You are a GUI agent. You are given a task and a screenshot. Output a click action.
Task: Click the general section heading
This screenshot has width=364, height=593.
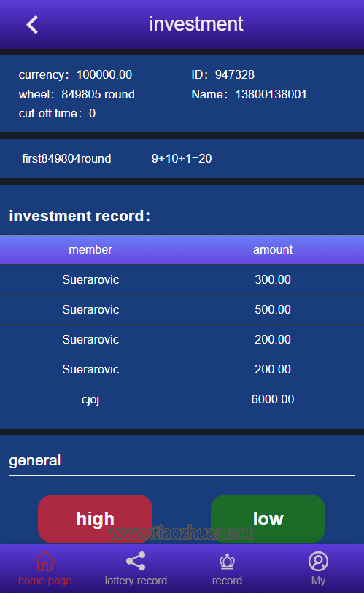[x=35, y=461]
